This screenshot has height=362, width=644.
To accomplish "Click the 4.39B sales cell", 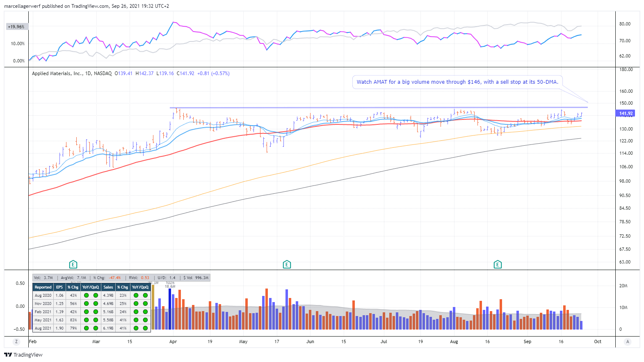I will [x=108, y=296].
